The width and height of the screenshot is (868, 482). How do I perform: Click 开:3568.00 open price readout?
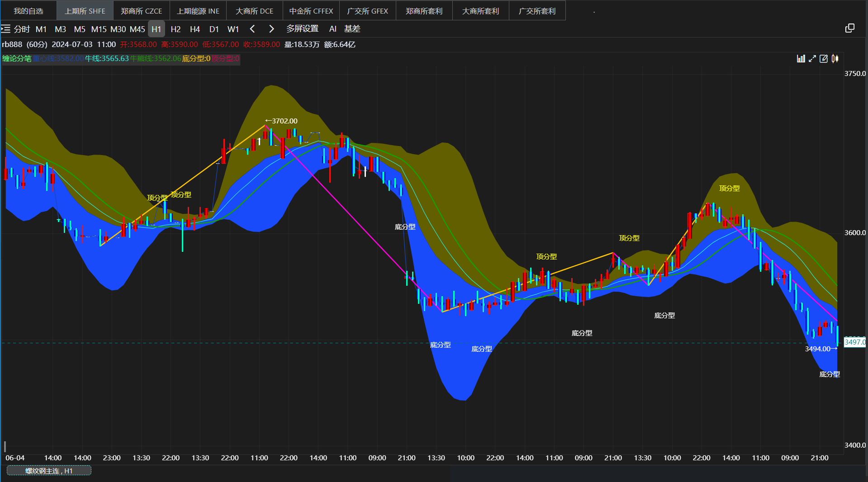click(138, 44)
